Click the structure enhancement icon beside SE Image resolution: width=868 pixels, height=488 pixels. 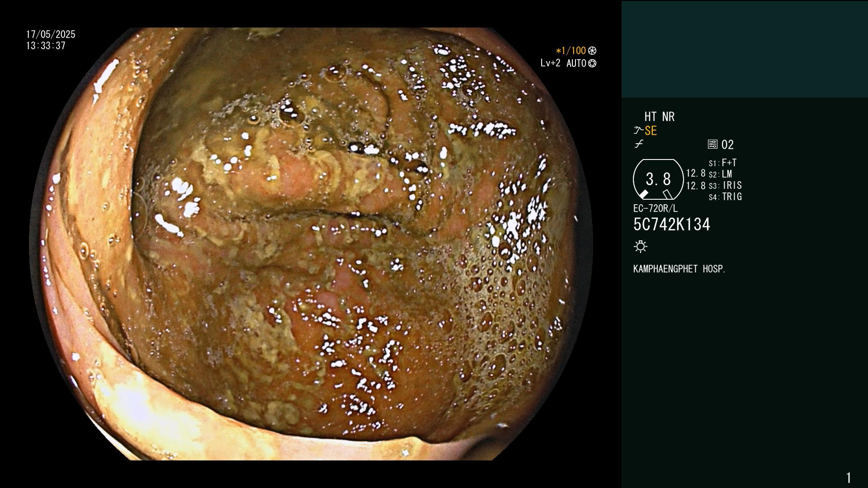[x=638, y=131]
